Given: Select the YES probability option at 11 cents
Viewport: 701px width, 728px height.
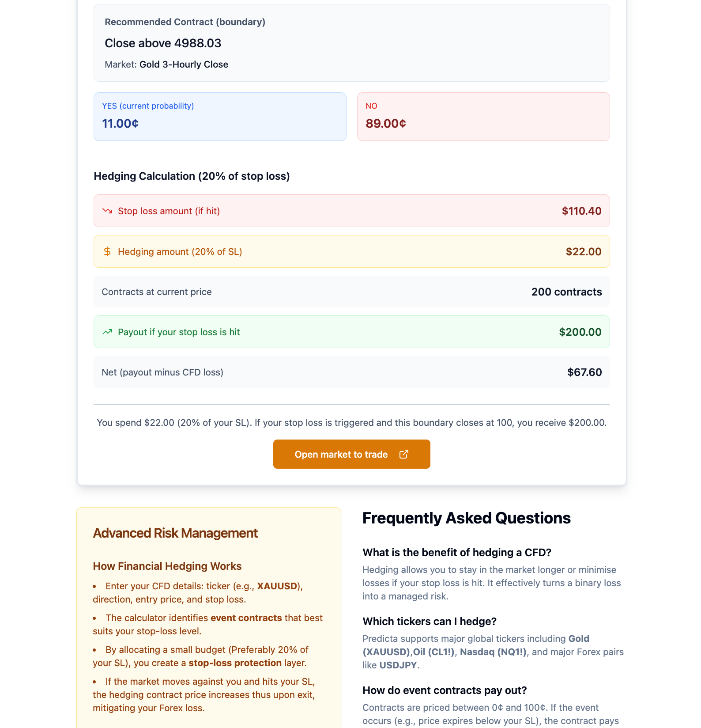Looking at the screenshot, I should pyautogui.click(x=219, y=116).
